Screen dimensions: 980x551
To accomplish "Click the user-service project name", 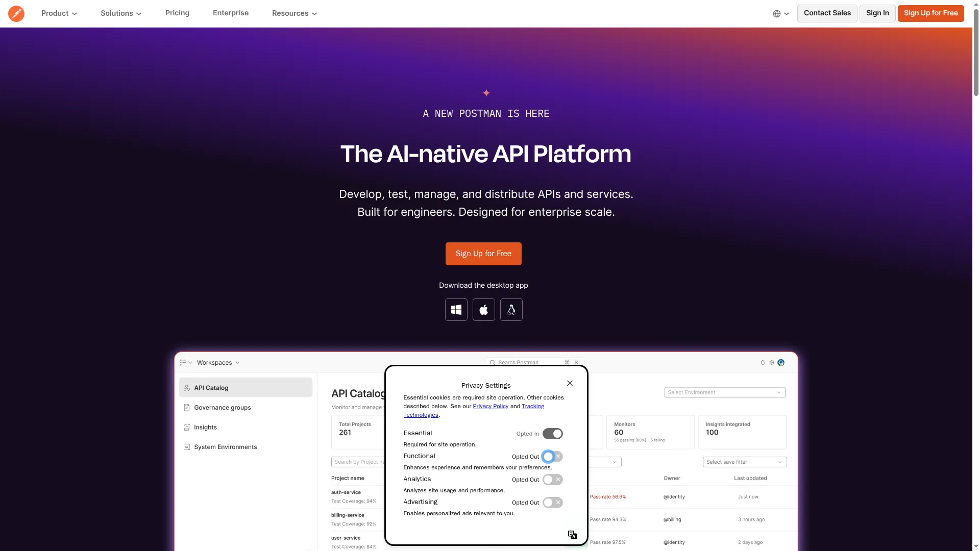I will [346, 538].
